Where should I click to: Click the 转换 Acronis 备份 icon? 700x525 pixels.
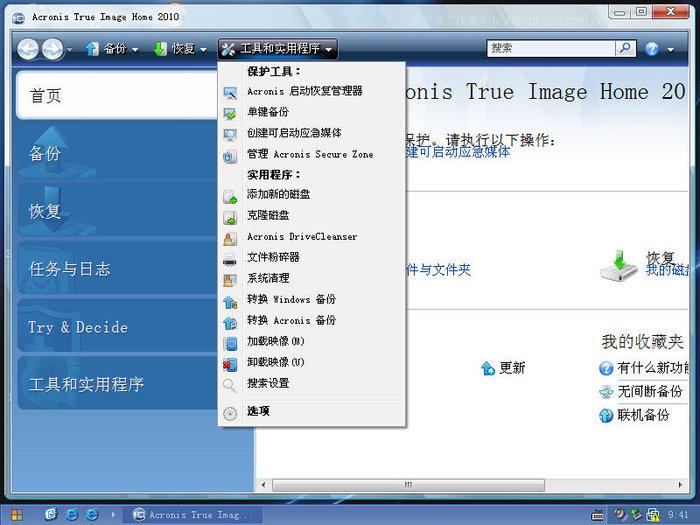pos(230,322)
